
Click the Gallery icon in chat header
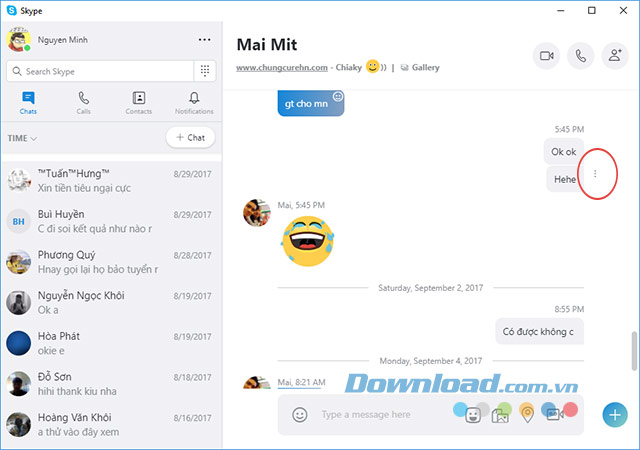click(404, 67)
